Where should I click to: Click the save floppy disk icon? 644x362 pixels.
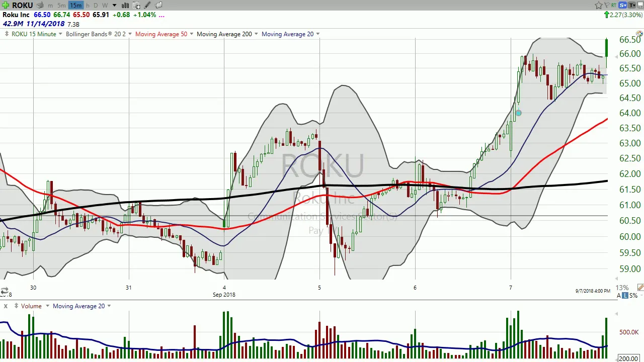(640, 5)
